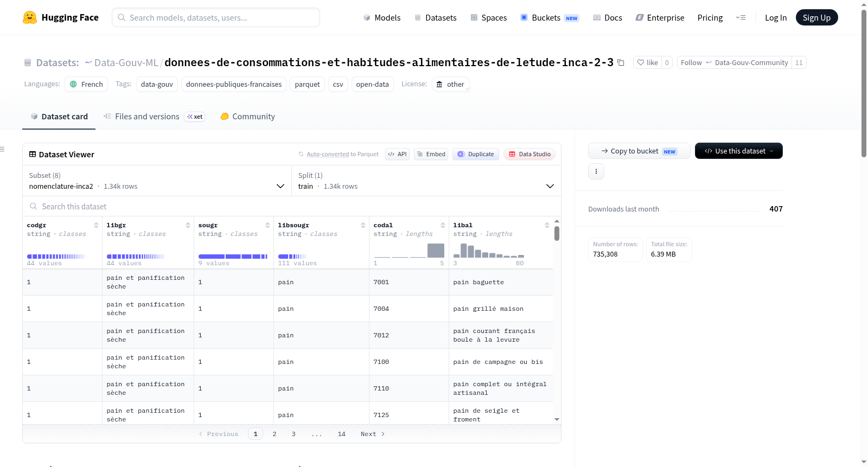This screenshot has height=467, width=868.
Task: Open the Split train dropdown
Action: coord(426,181)
